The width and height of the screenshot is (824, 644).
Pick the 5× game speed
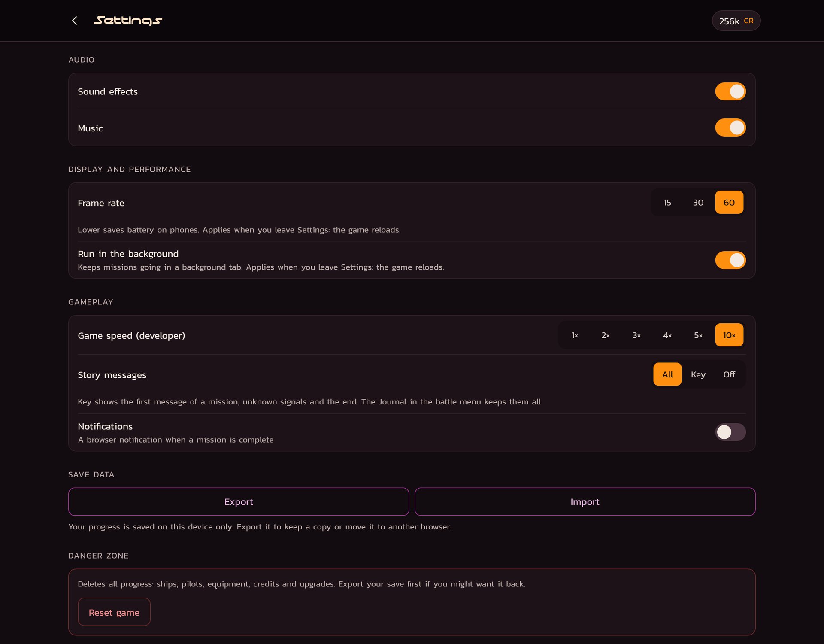pos(698,335)
